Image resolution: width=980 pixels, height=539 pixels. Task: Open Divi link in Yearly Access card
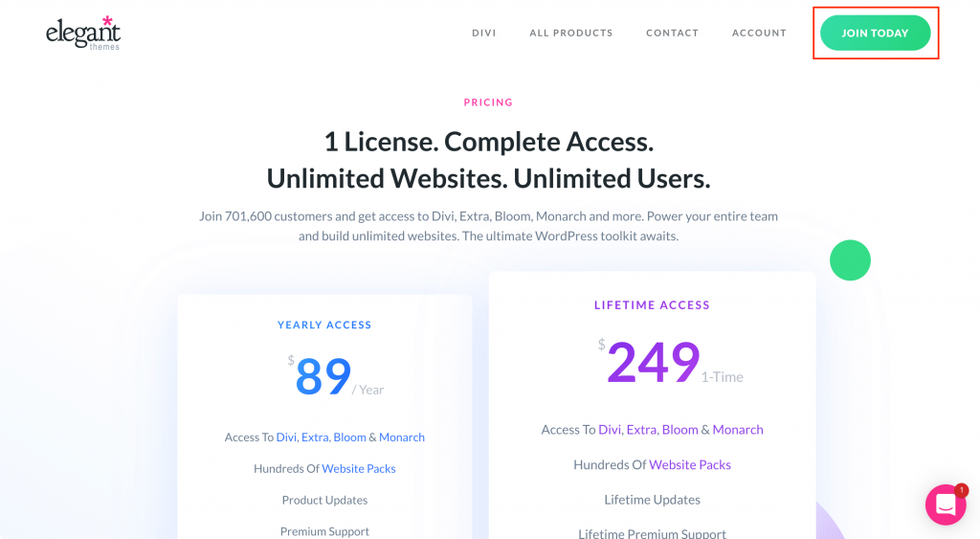286,438
